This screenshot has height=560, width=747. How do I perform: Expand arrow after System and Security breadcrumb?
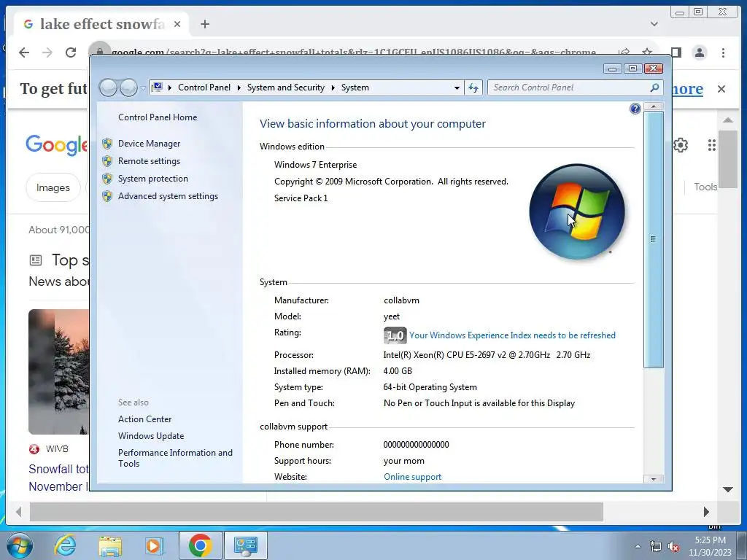[333, 87]
